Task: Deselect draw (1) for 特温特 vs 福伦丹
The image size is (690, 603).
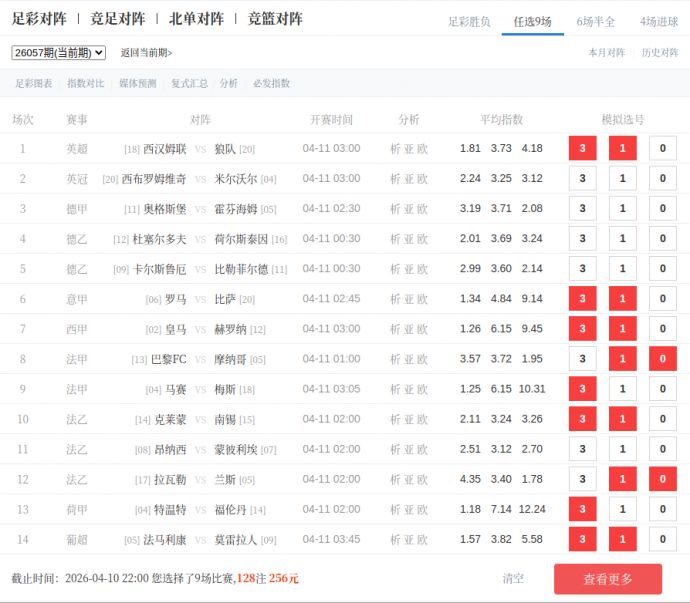Action: 622,509
